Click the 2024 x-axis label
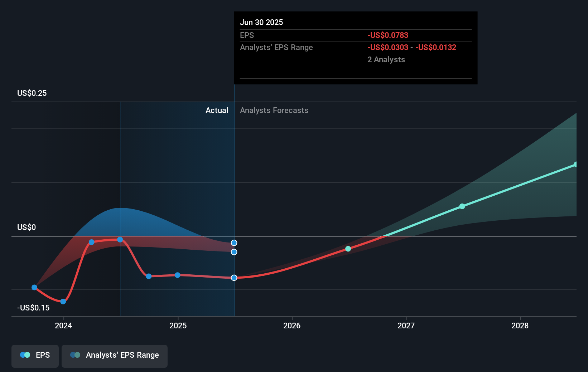 pos(63,325)
